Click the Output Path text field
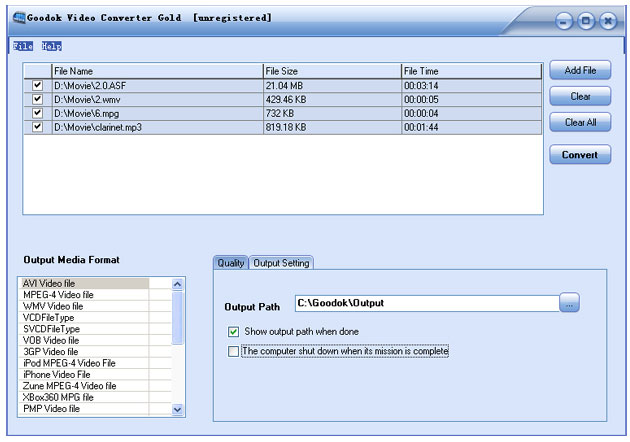The image size is (630, 442). tap(427, 303)
